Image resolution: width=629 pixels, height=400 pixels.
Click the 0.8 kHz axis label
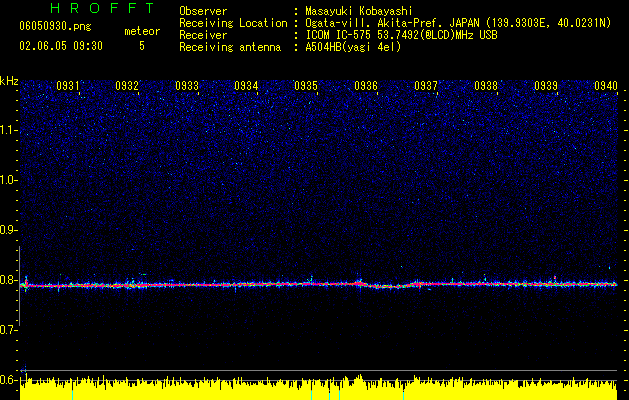9,280
